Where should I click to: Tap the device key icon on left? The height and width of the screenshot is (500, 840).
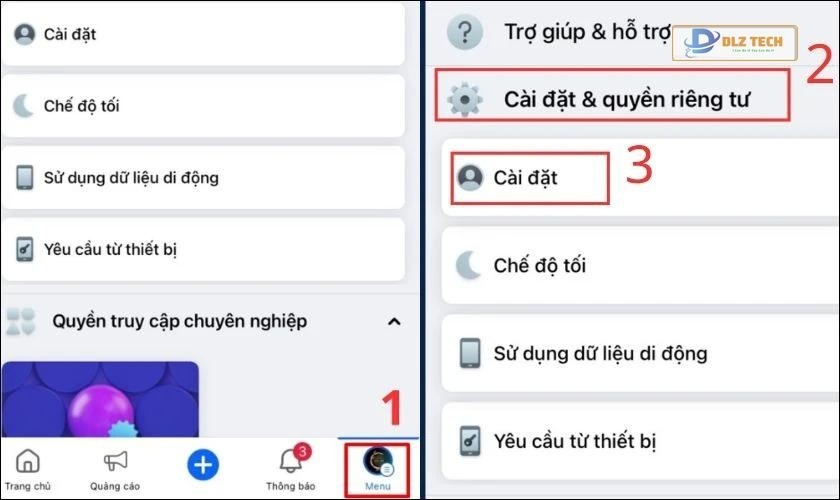(24, 249)
